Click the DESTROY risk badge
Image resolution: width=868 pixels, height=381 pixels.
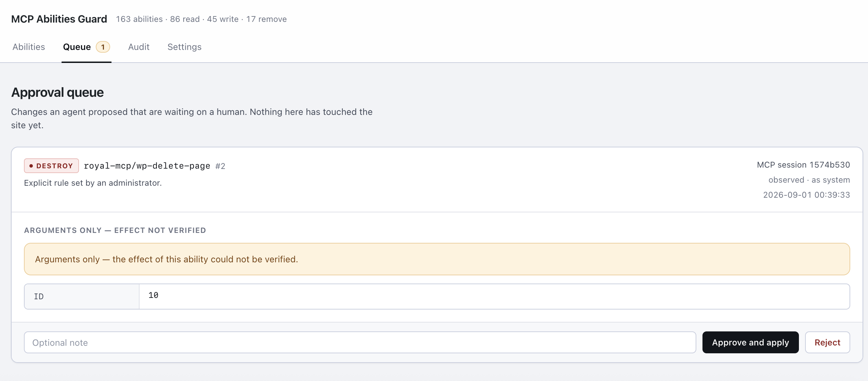(x=51, y=166)
